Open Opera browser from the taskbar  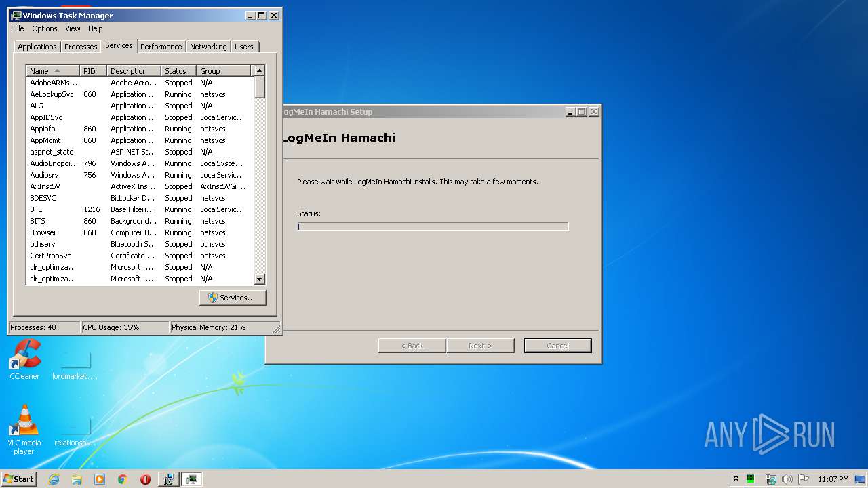pos(145,479)
